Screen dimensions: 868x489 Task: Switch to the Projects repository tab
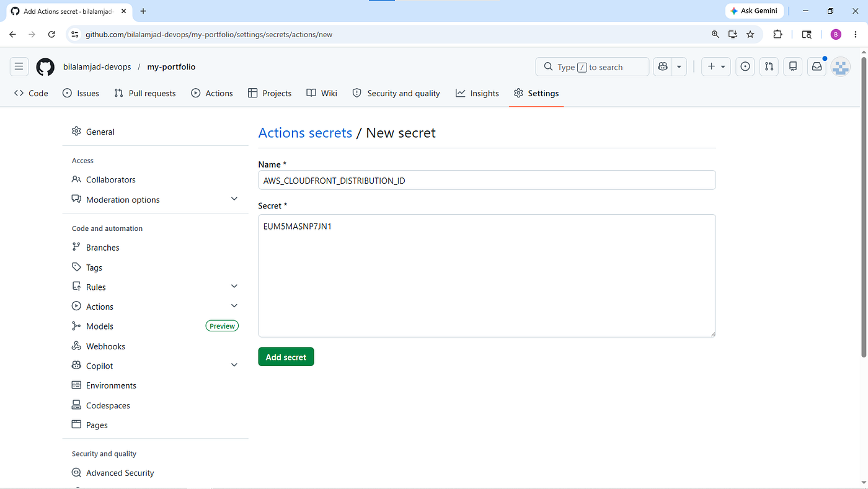tap(270, 93)
